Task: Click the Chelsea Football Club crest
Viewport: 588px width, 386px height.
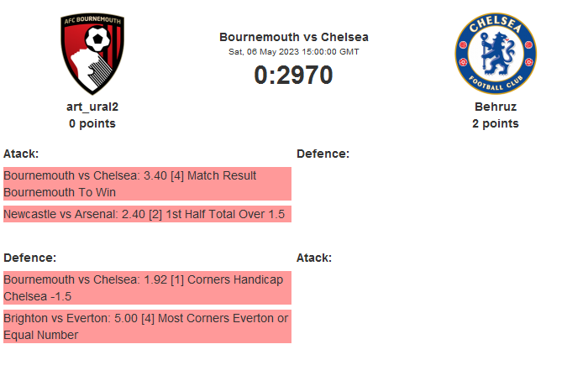Action: [495, 54]
